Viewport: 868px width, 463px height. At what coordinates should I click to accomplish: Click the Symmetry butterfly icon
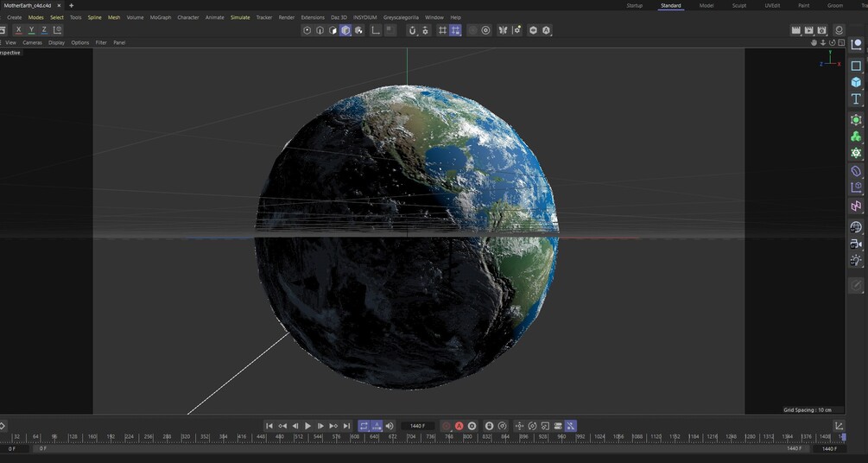click(x=504, y=30)
